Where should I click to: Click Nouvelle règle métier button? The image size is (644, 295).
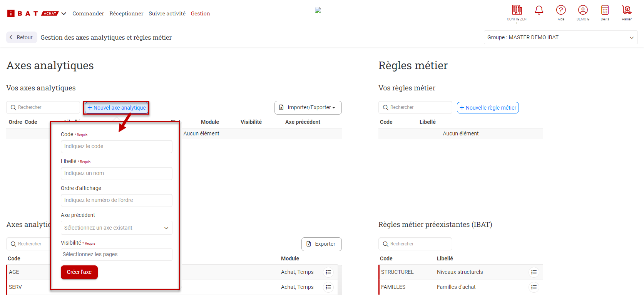[x=488, y=108]
